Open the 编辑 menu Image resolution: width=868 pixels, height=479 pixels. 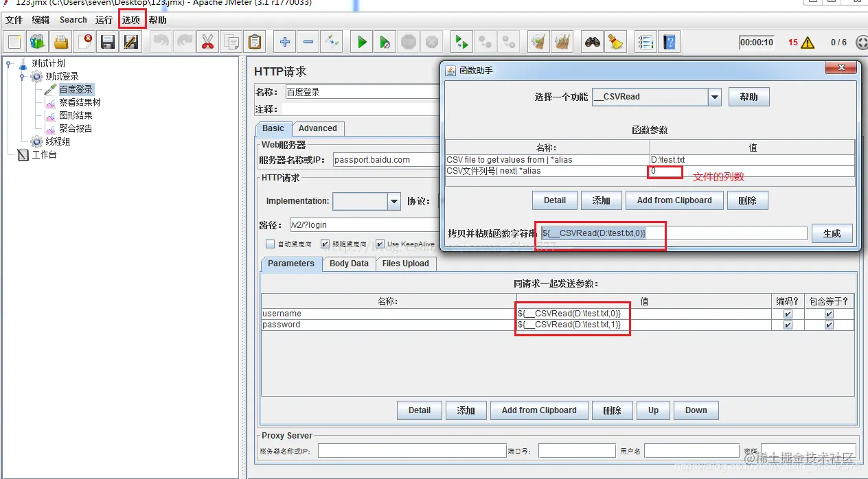41,20
